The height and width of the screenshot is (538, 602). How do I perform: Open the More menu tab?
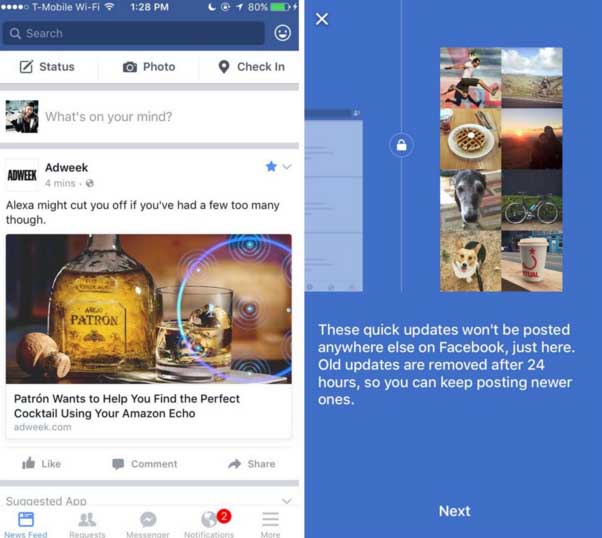pyautogui.click(x=270, y=524)
